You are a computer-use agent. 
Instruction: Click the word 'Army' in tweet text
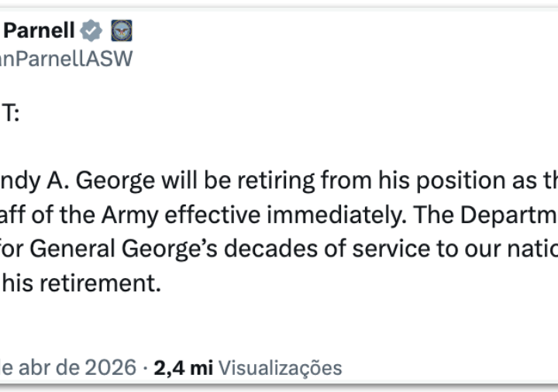point(133,214)
